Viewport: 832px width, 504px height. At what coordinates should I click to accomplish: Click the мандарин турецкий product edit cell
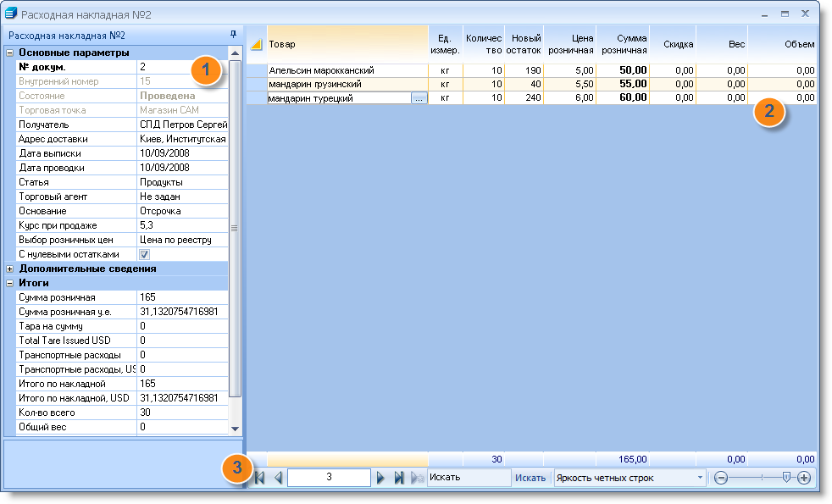(339, 98)
